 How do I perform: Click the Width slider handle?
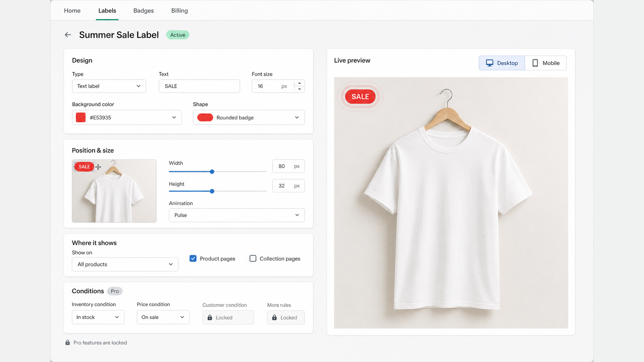(212, 172)
